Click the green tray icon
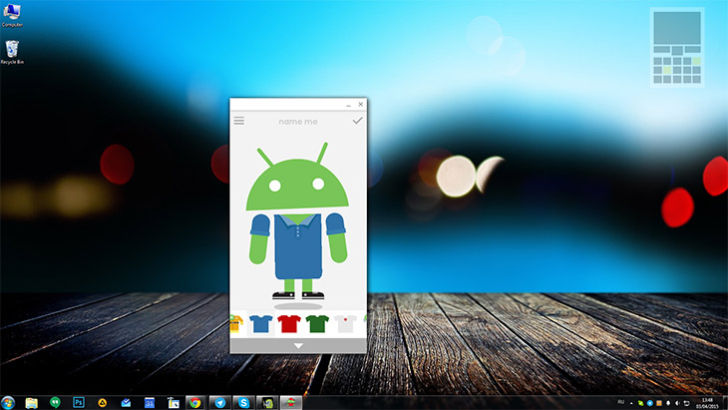The width and height of the screenshot is (728, 410). [641, 403]
